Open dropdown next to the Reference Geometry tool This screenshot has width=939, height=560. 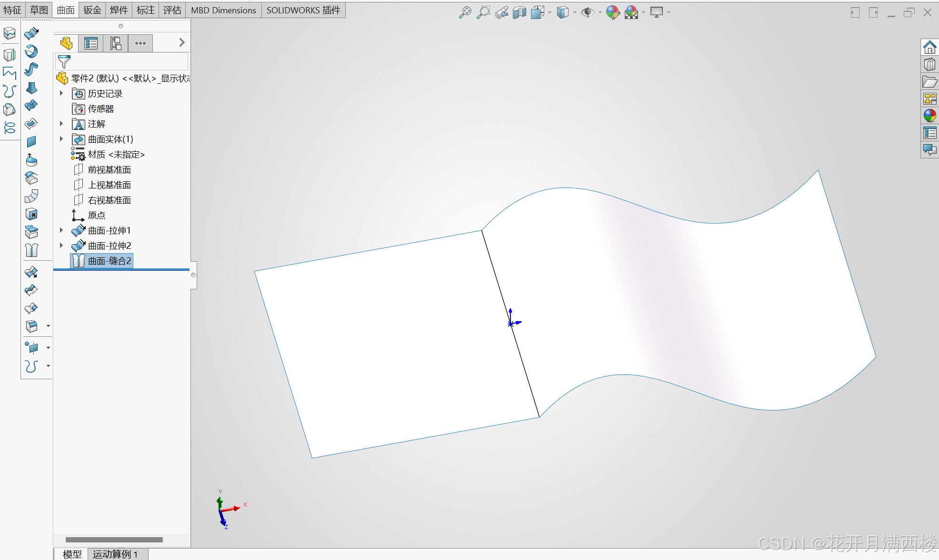48,348
